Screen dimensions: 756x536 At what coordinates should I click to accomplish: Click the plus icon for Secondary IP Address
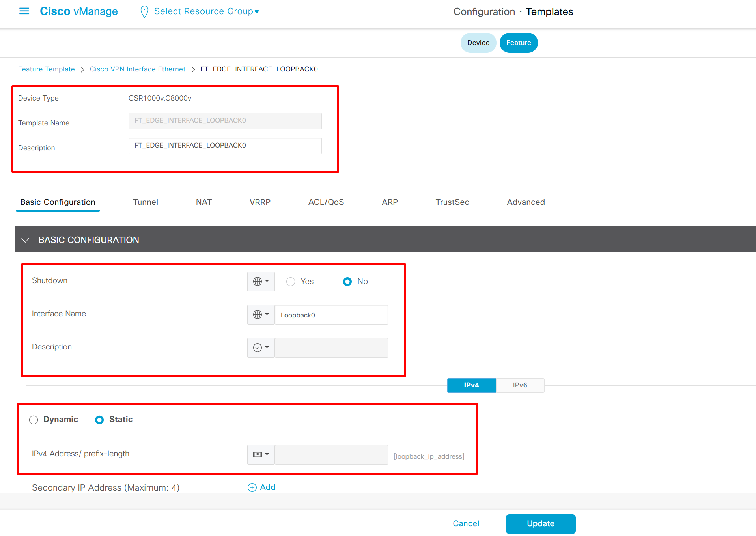[252, 487]
